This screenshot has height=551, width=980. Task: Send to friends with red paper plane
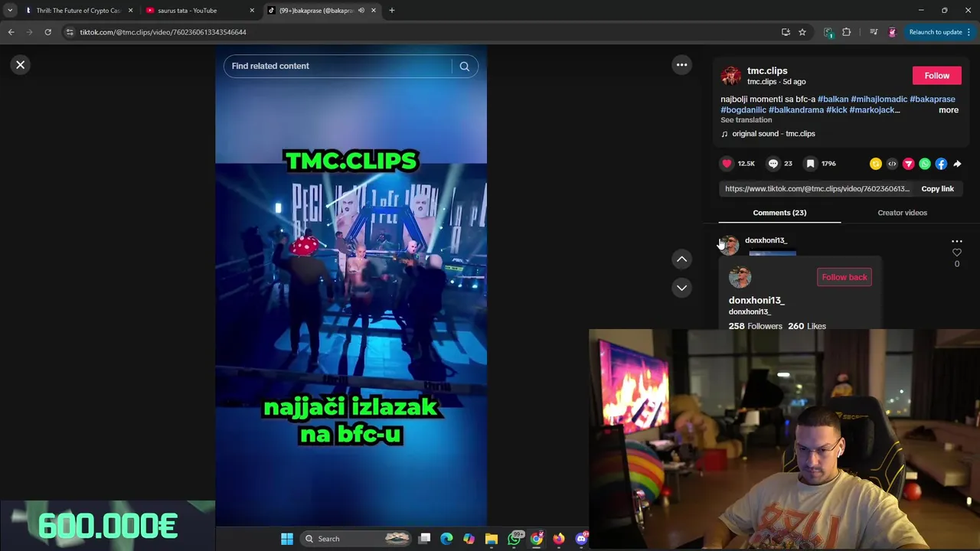pos(908,164)
